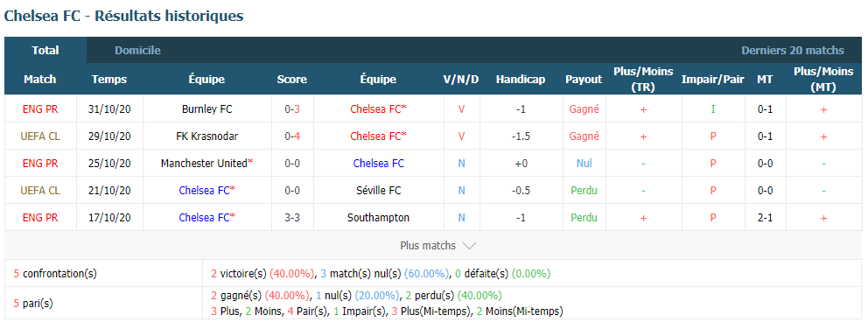
Task: Open Burnley FC team link
Action: pos(207,109)
